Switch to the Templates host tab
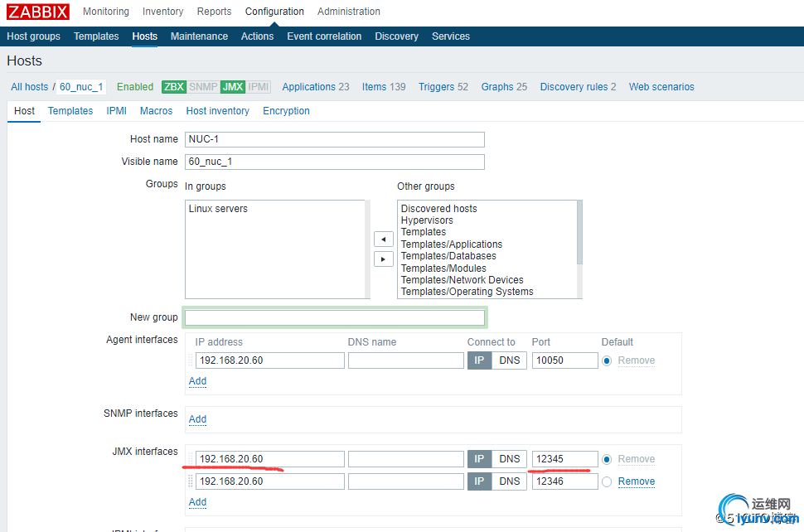 (70, 111)
